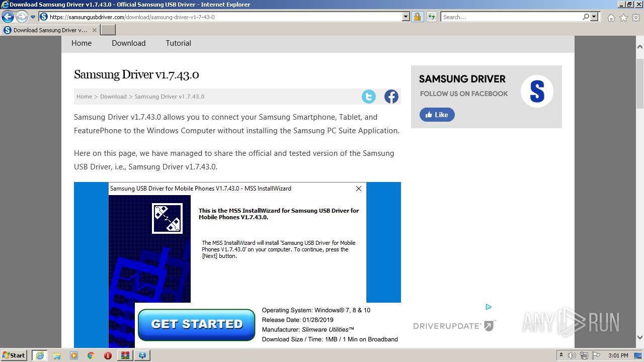Click the network tray icon

584,355
